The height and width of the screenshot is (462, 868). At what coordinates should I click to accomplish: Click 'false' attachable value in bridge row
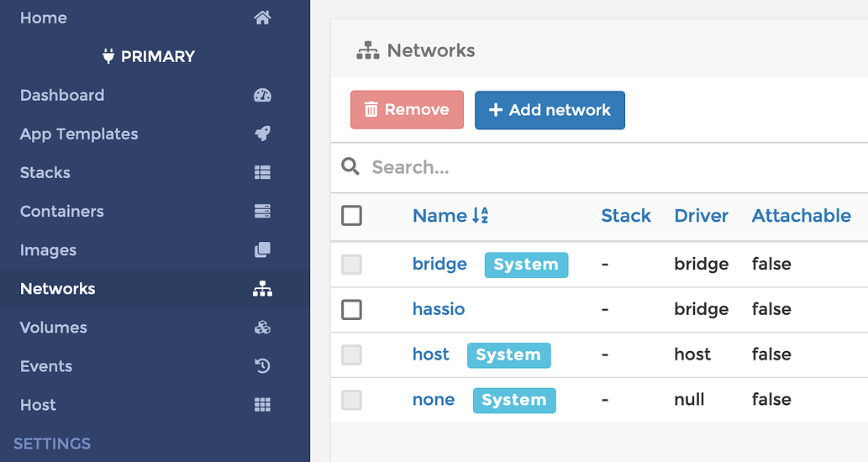(771, 264)
